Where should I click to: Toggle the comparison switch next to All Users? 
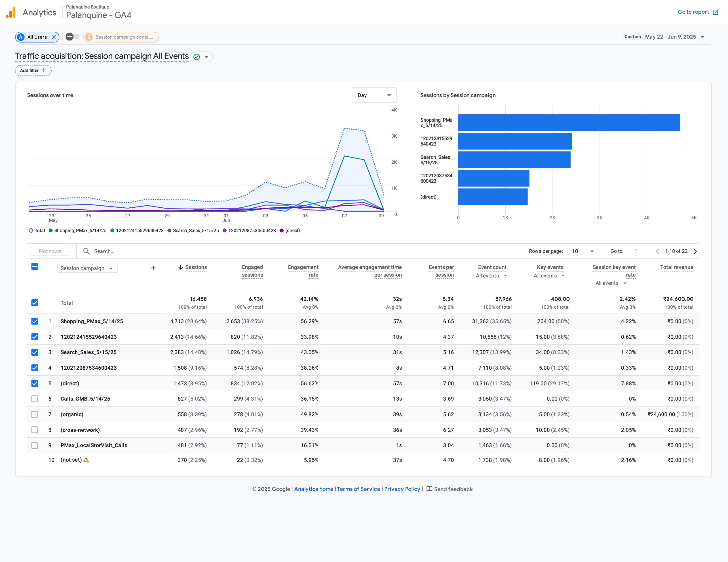tap(72, 37)
